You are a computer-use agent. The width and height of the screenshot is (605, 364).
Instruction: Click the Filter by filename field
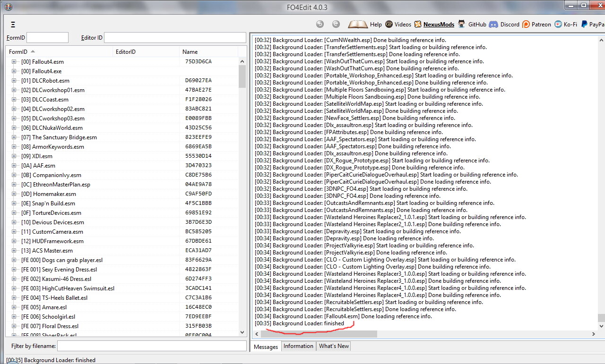[x=151, y=346]
